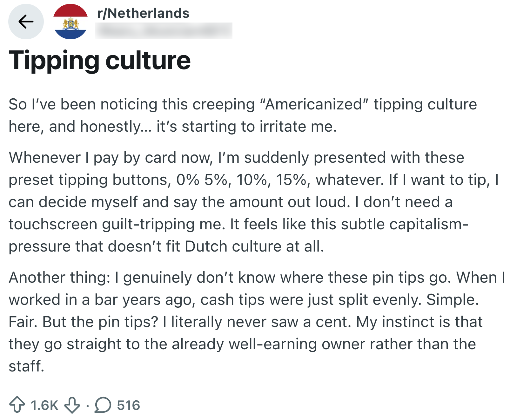Viewport: 510px width, 420px height.
Task: Click the "Tipping culture" post title
Action: click(x=100, y=60)
